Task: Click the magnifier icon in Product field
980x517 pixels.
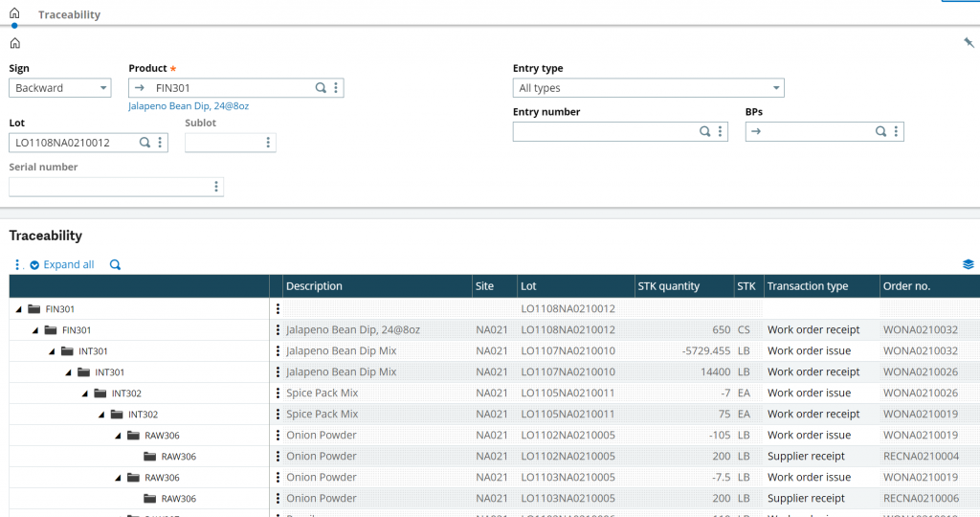Action: 321,88
